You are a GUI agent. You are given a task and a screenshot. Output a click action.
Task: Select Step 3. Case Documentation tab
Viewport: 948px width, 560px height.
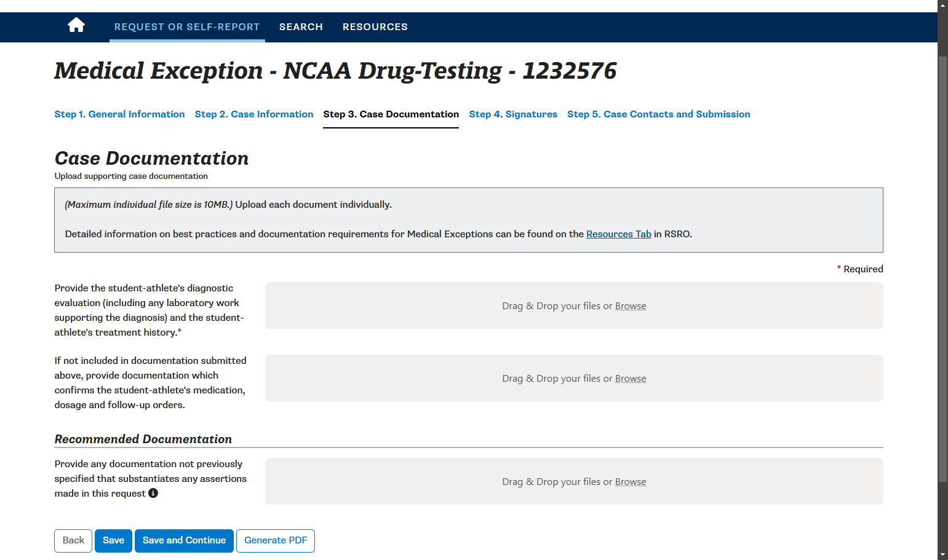pos(391,114)
